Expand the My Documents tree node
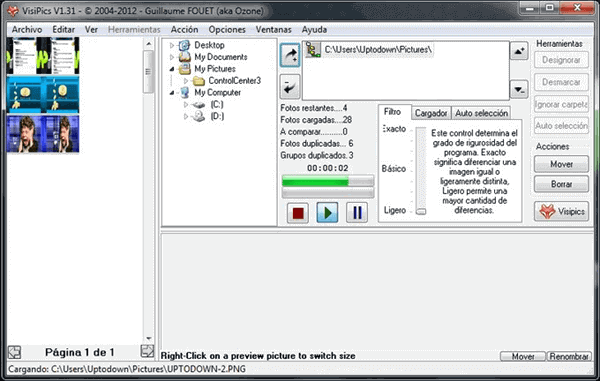 tap(172, 57)
